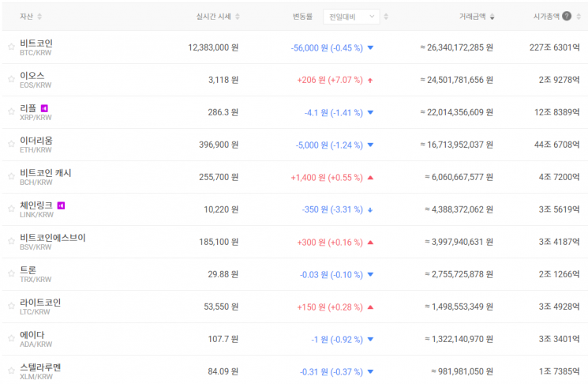Click the 자산 column header label

(x=26, y=17)
